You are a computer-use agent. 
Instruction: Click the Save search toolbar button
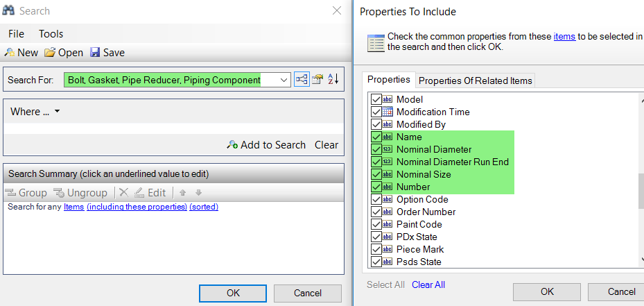(x=107, y=53)
